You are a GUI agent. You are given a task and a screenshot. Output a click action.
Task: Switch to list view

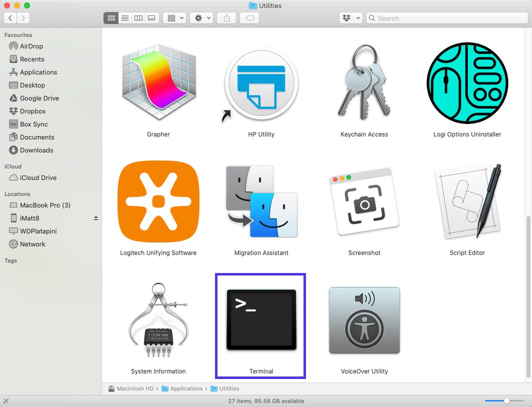click(124, 18)
